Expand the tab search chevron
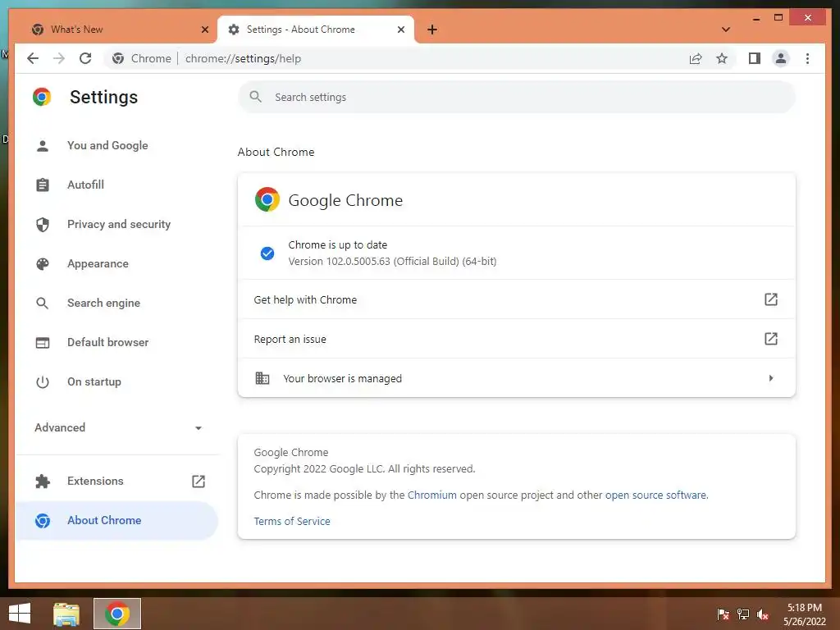 click(x=725, y=30)
